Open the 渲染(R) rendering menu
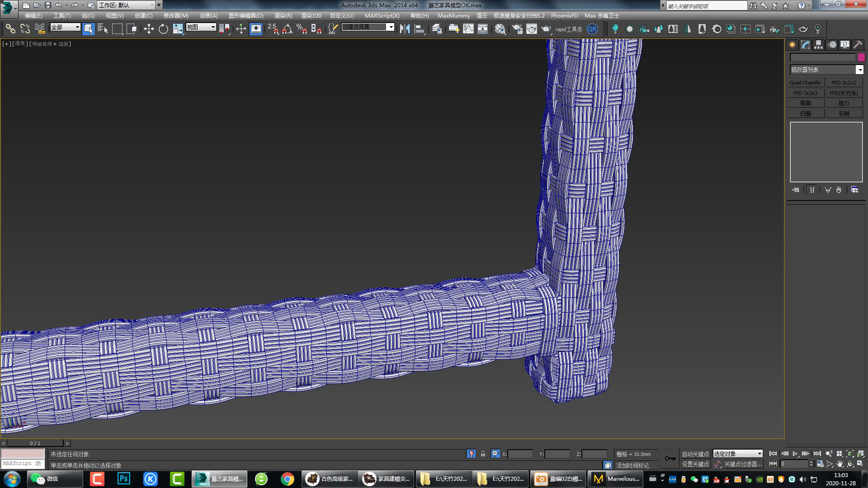Screen dimensions: 868x488 pos(283,15)
